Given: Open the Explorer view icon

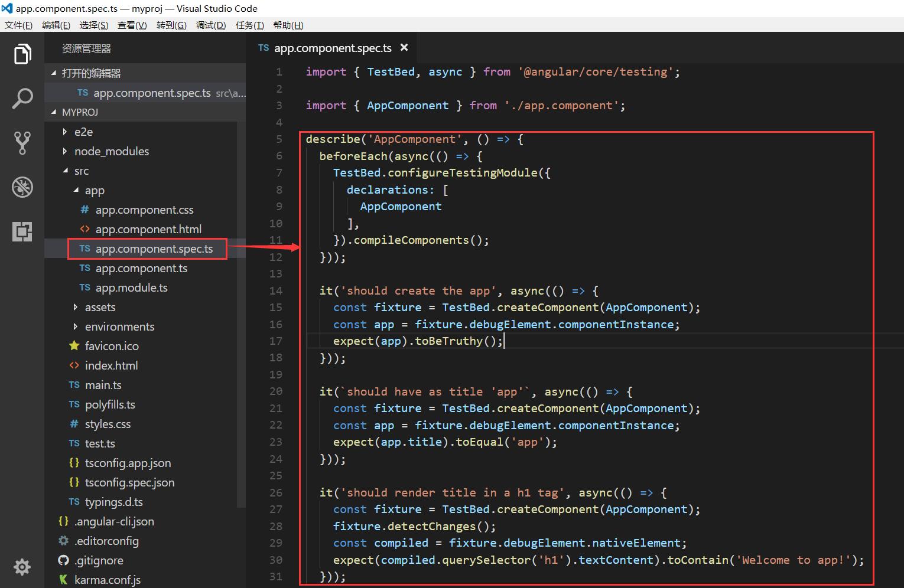Looking at the screenshot, I should pyautogui.click(x=22, y=54).
